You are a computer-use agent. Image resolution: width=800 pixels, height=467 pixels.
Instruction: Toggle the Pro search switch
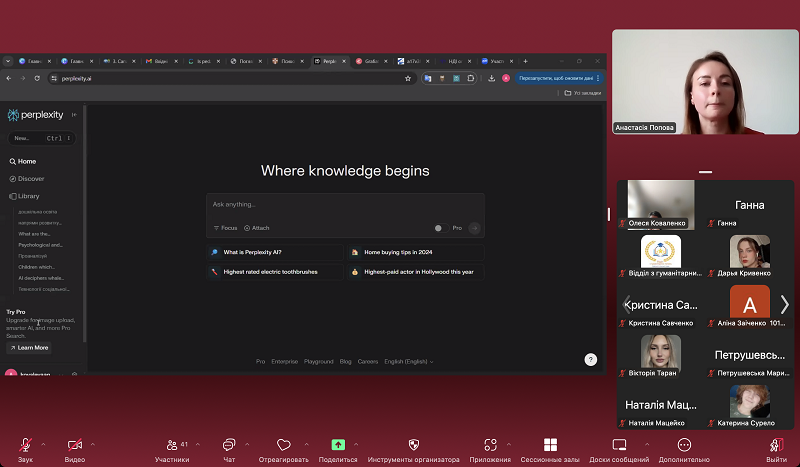tap(440, 228)
